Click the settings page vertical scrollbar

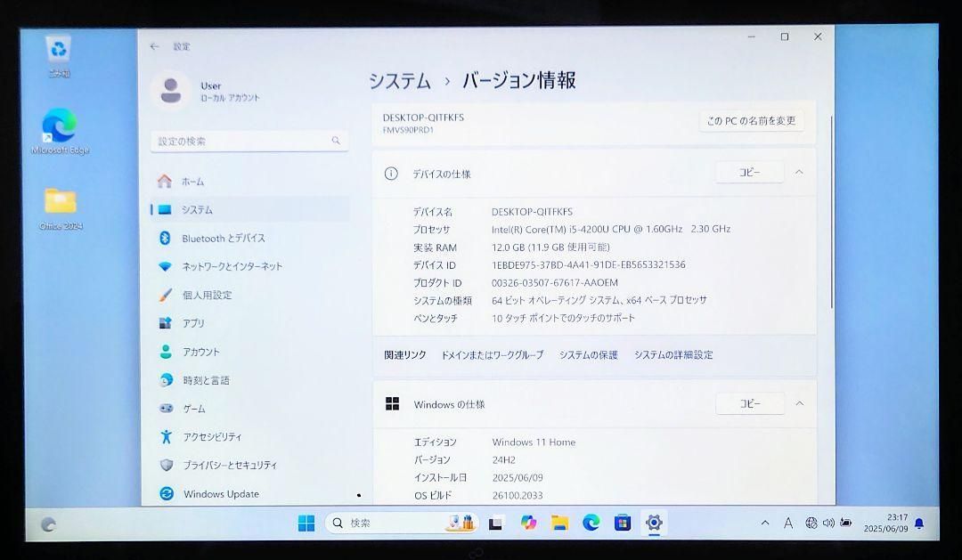(831, 212)
